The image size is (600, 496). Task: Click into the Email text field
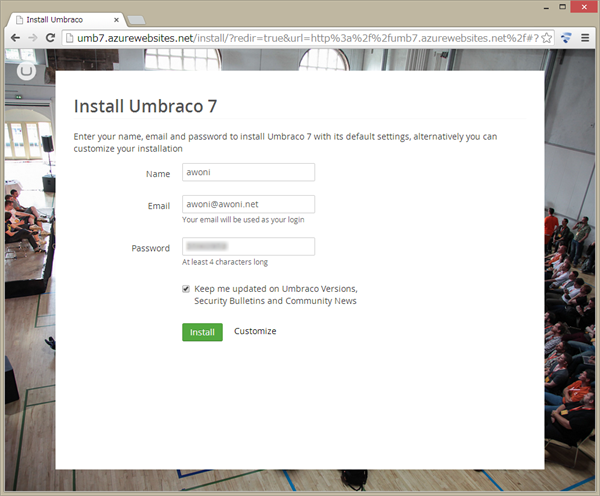point(248,204)
